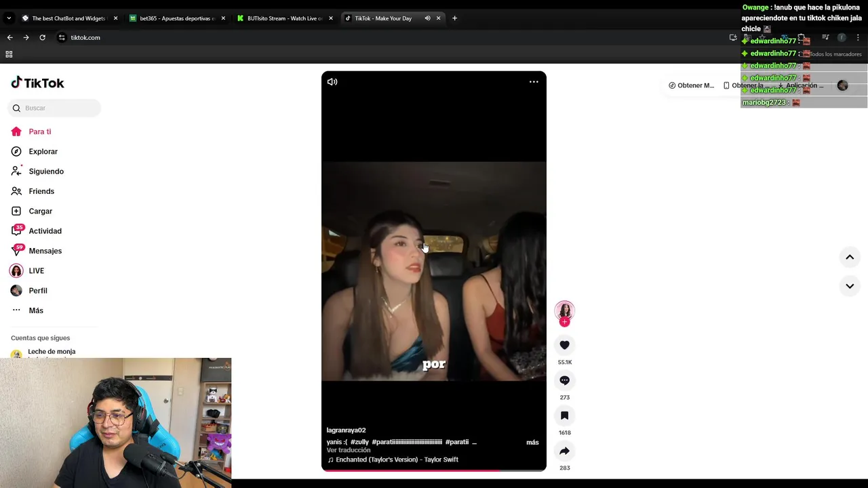The width and height of the screenshot is (868, 488).
Task: Click the TikTok logo
Action: (x=37, y=83)
